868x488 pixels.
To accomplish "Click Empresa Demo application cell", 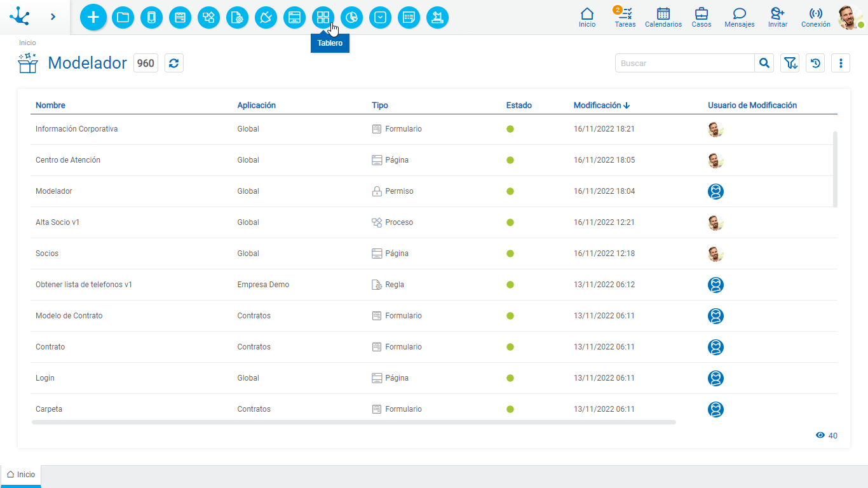I will pyautogui.click(x=263, y=285).
